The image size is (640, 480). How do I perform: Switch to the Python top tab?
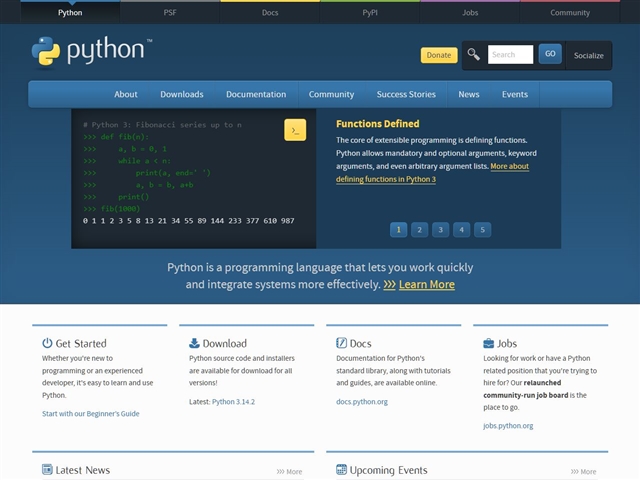click(x=70, y=13)
